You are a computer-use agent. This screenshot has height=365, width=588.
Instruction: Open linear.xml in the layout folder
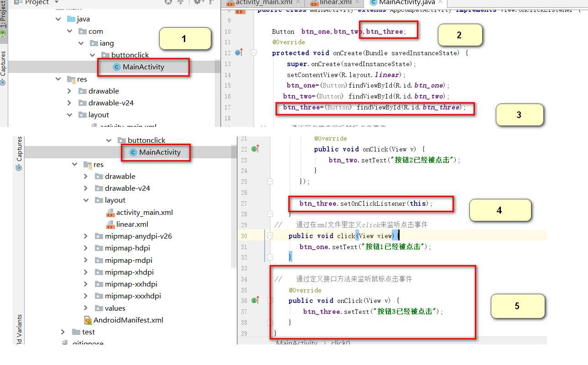point(132,224)
